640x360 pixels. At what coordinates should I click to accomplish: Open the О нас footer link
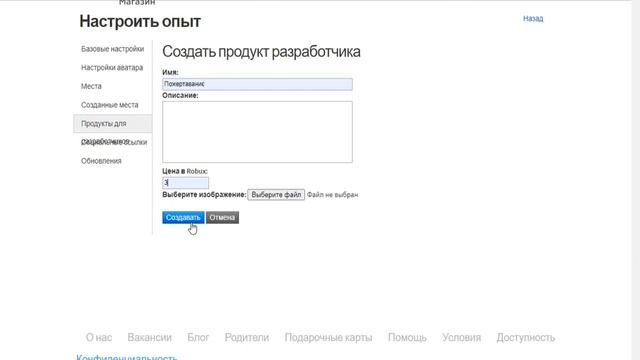click(99, 338)
